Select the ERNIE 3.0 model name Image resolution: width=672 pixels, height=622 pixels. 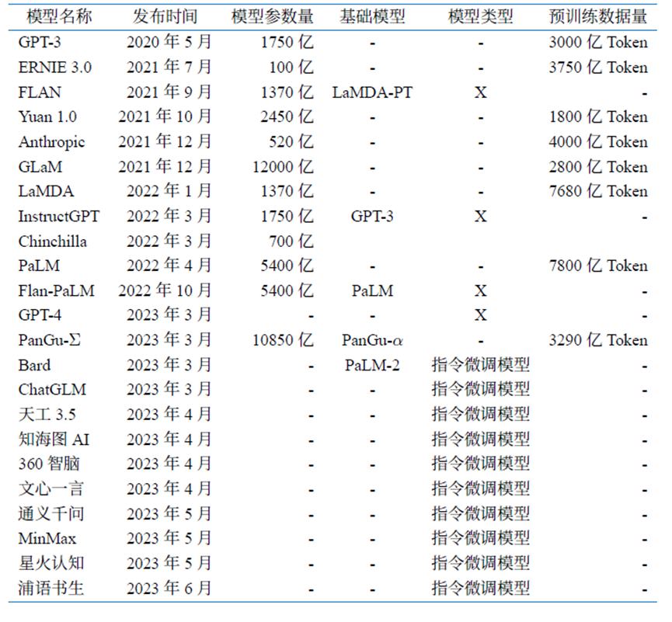(55, 68)
